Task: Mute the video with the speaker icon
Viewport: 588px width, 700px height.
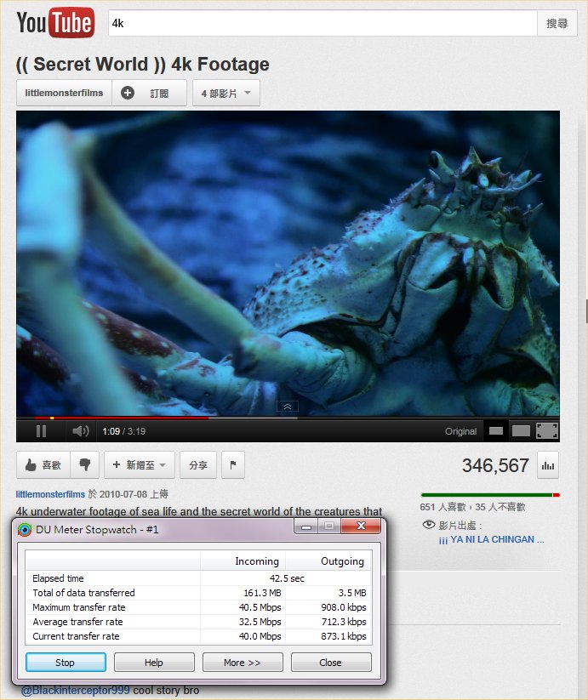Action: pos(80,431)
